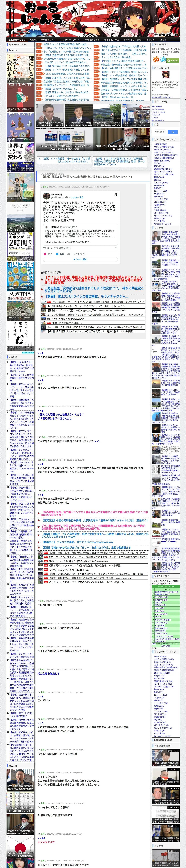Open the カイカイ反応通信 link
Viewport: 186px width, 868px height.
click(x=158, y=109)
